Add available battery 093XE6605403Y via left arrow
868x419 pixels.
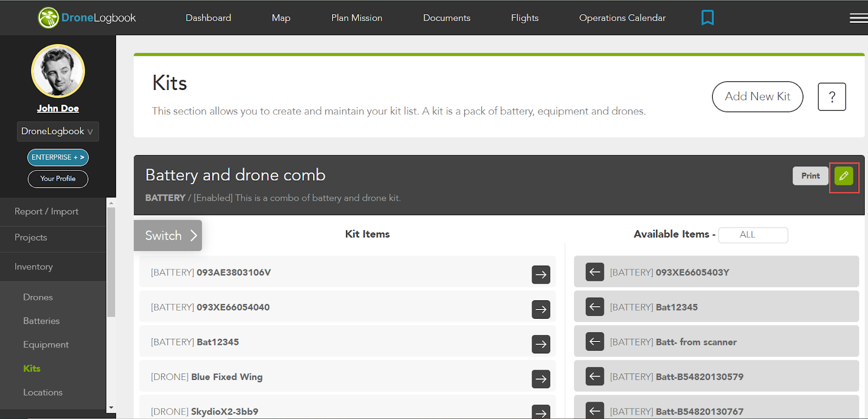595,272
